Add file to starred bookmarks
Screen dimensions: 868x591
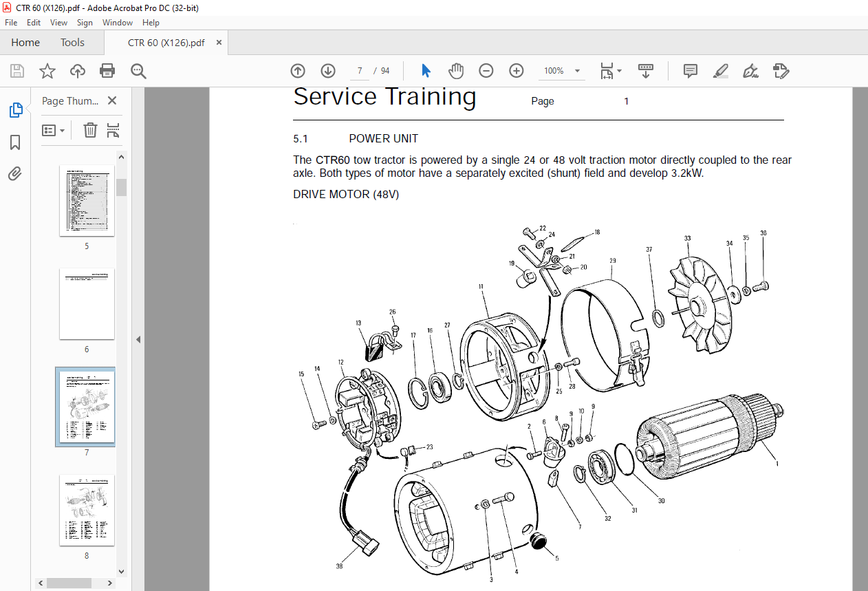(x=47, y=71)
